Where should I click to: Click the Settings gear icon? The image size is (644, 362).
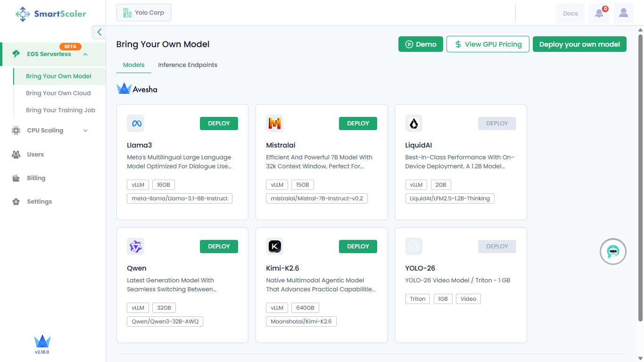[16, 202]
